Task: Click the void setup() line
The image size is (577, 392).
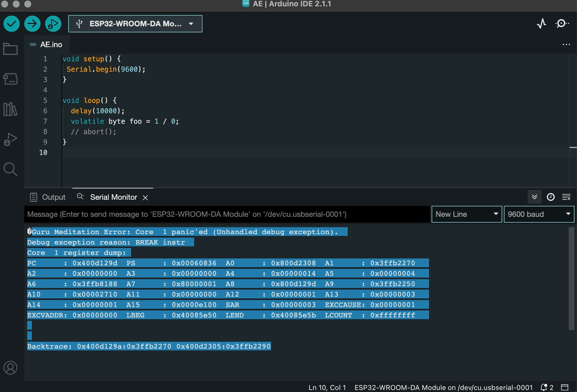Action: tap(92, 59)
